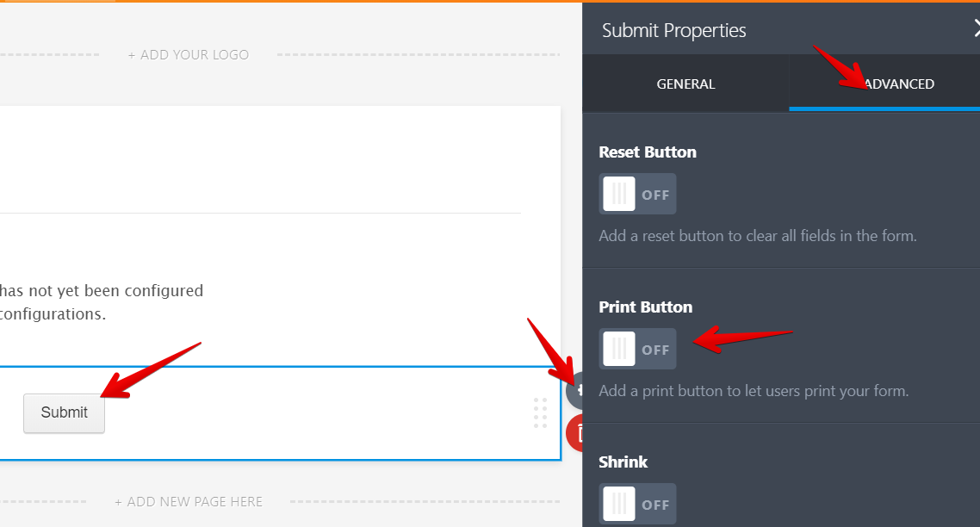980x527 pixels.
Task: Switch to the General tab
Action: [685, 84]
